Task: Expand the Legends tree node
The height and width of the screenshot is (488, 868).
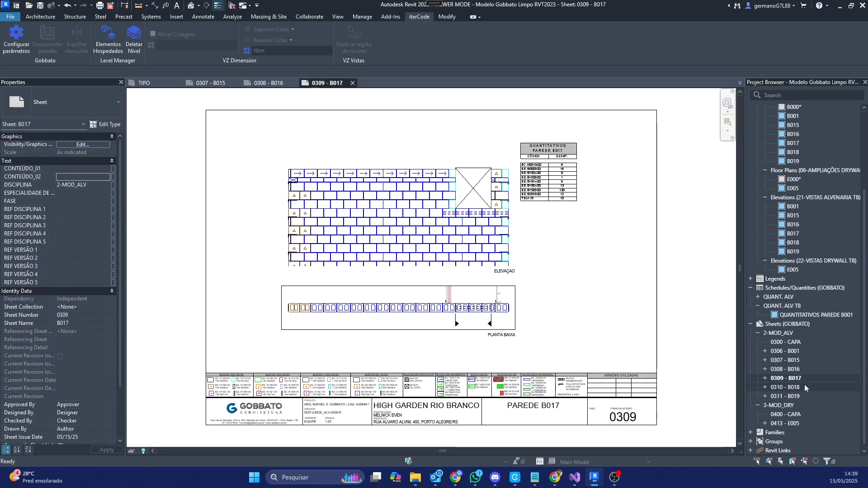Action: coord(751,279)
